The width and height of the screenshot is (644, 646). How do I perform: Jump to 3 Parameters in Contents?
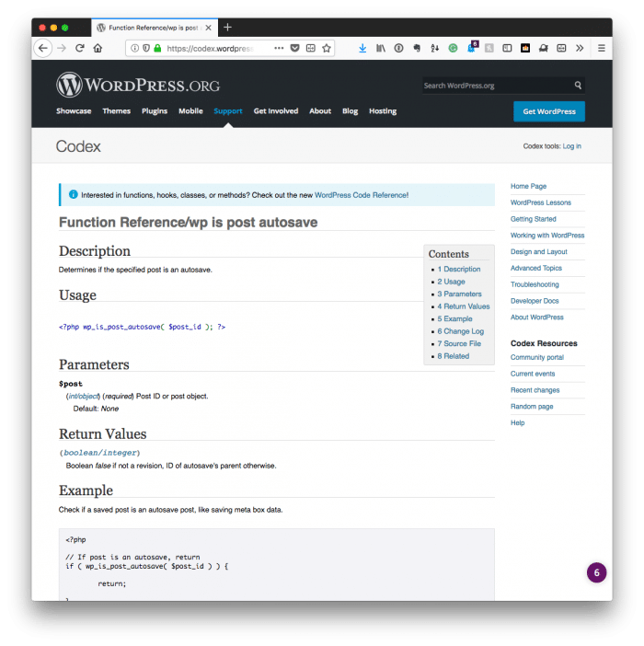point(459,294)
